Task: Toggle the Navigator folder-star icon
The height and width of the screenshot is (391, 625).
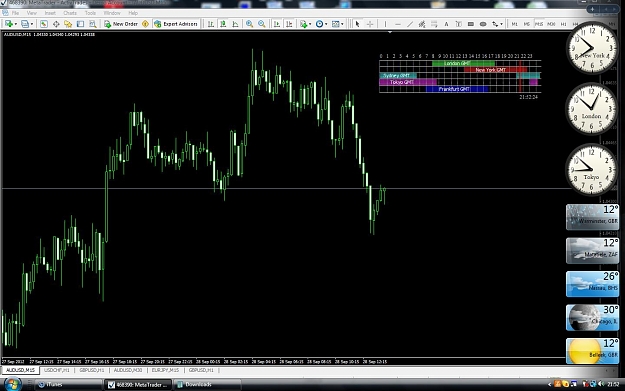Action: (x=68, y=24)
